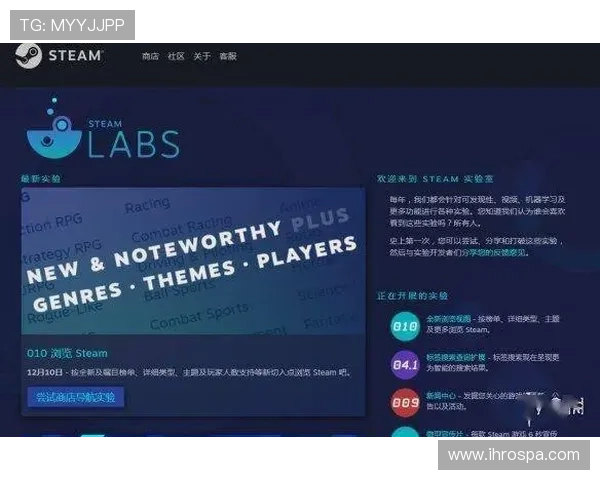Select the teal 010 experiment badge
Screen dimensions: 600x480
pos(405,326)
